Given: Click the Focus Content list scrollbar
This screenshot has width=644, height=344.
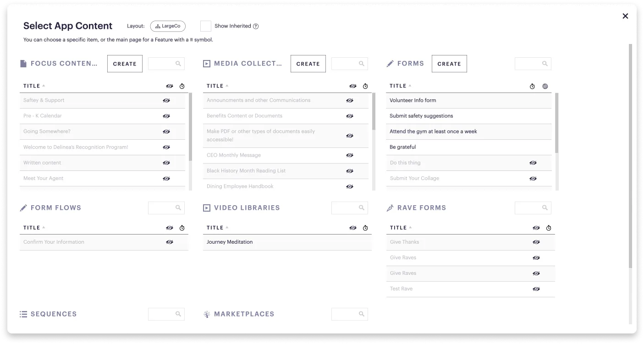Looking at the screenshot, I should (x=190, y=127).
